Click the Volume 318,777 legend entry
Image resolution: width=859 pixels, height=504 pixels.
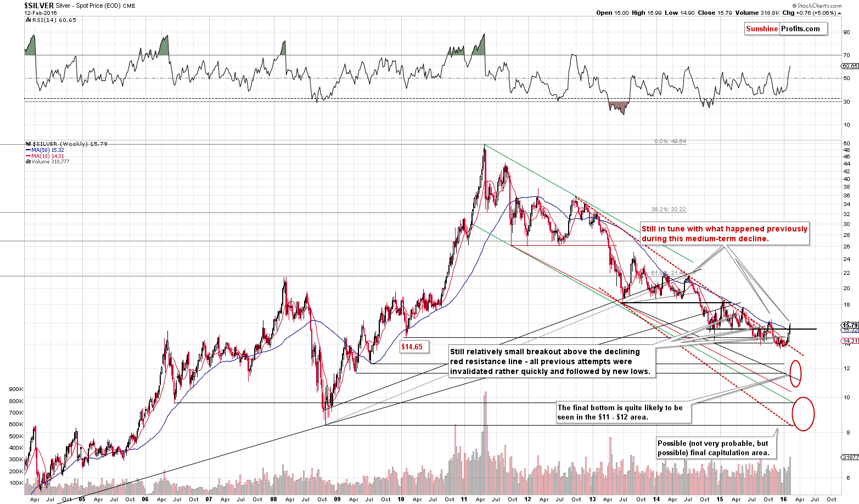47,162
